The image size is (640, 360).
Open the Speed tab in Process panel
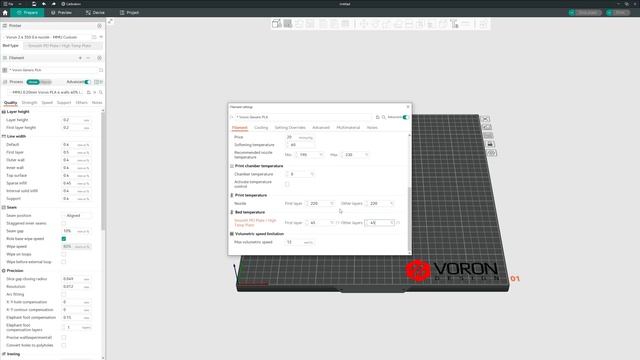(x=47, y=103)
